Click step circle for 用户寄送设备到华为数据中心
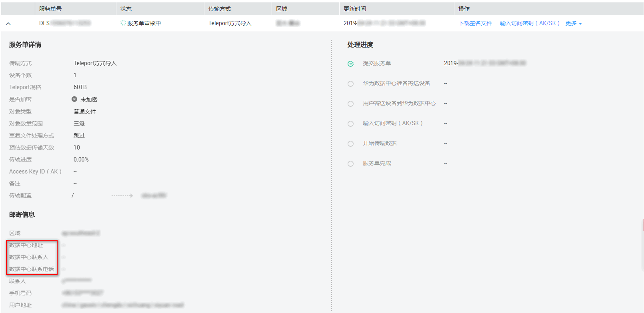This screenshot has width=644, height=313. [351, 104]
